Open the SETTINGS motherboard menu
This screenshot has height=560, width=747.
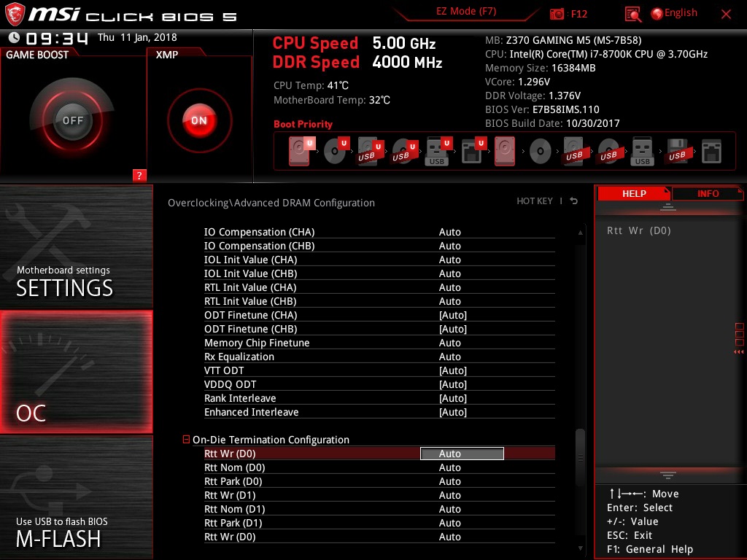76,246
